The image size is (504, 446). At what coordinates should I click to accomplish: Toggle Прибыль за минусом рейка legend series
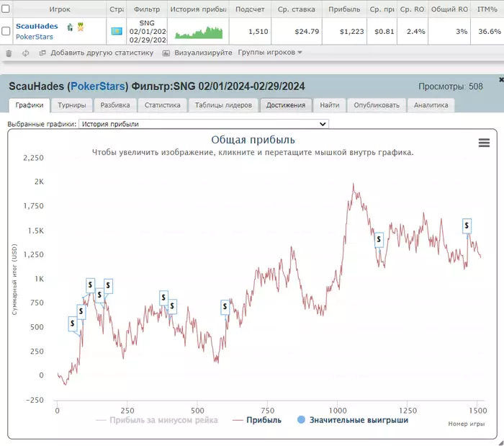pyautogui.click(x=157, y=420)
